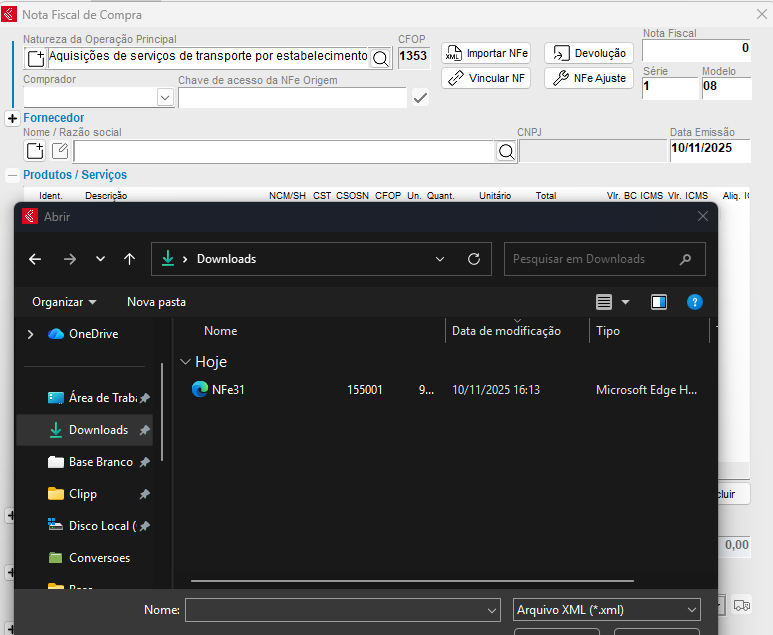
Task: Click the add new Fornecedor icon
Action: click(x=35, y=151)
